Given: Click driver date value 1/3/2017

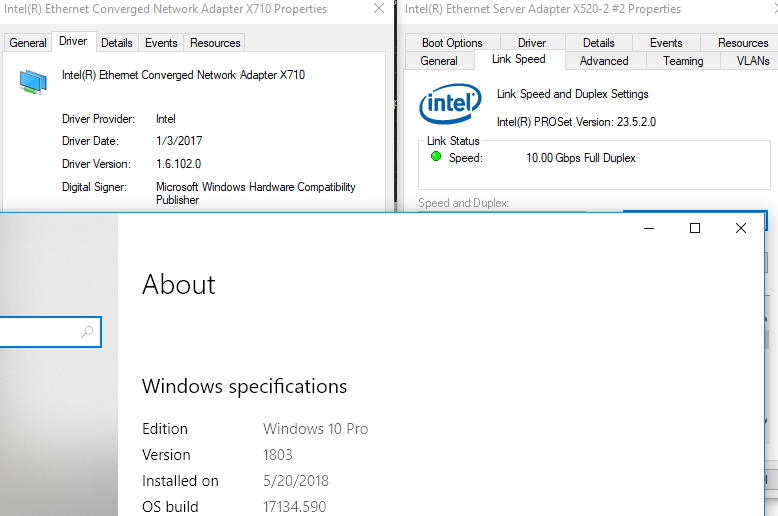Looking at the screenshot, I should pyautogui.click(x=179, y=141).
